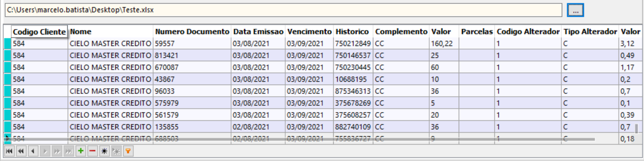Select last-column value 3,12

[630, 44]
